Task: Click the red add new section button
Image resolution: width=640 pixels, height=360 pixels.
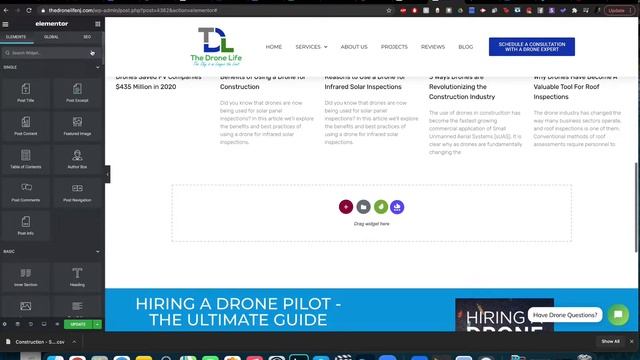Action: tap(346, 207)
